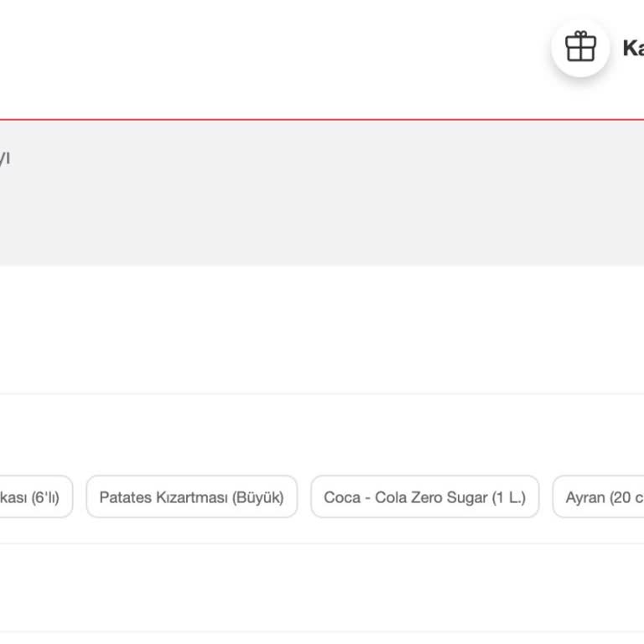Add Patates Kızartması (Büyük) suggestion
This screenshot has width=644, height=644.
pyautogui.click(x=191, y=497)
